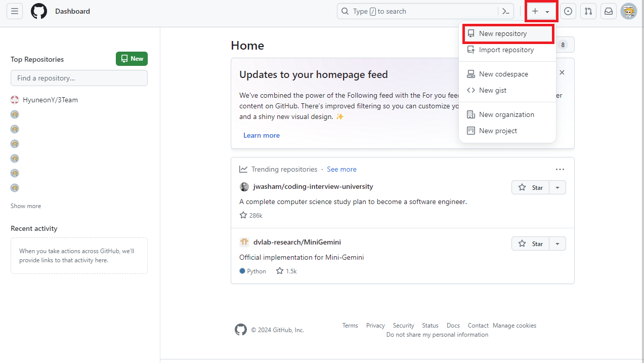This screenshot has width=644, height=363.
Task: Click See more trending repositories
Action: click(x=341, y=169)
